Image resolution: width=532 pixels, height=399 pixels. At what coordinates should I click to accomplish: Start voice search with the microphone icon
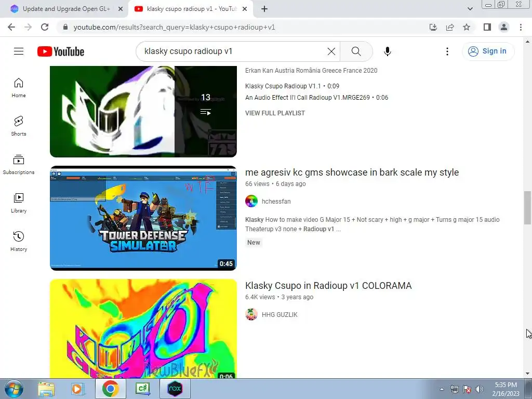click(x=388, y=51)
